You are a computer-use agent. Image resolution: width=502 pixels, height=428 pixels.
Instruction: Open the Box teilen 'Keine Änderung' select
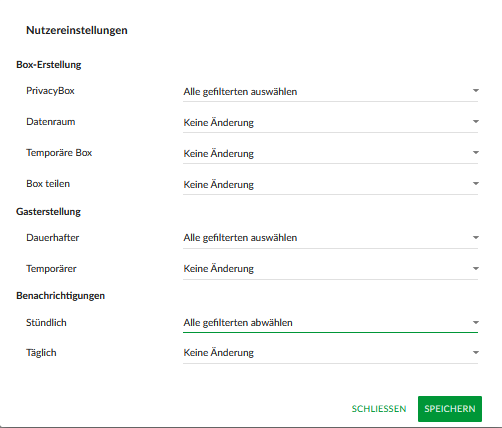tap(330, 184)
